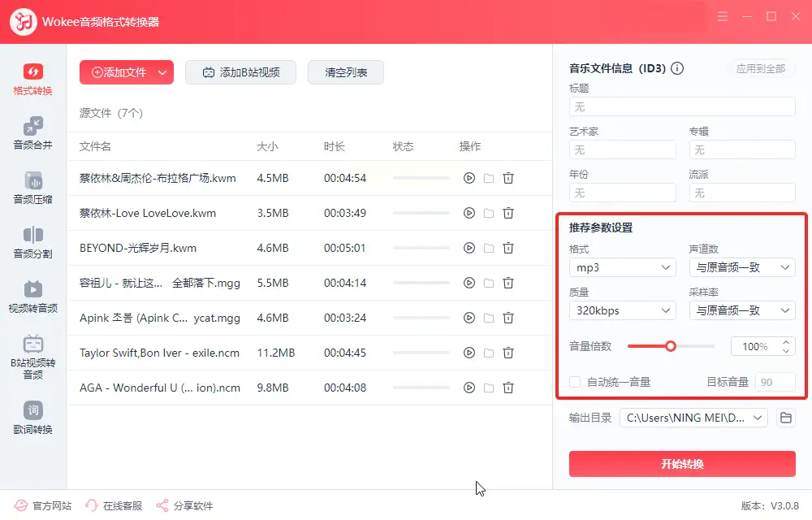This screenshot has width=812, height=520.
Task: Click the 应用到全部 button
Action: pyautogui.click(x=761, y=68)
